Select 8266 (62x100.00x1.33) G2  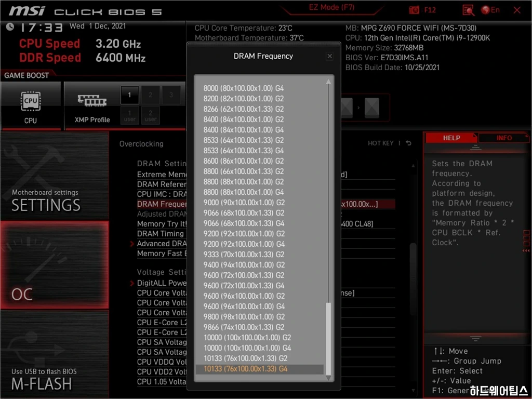(x=260, y=109)
